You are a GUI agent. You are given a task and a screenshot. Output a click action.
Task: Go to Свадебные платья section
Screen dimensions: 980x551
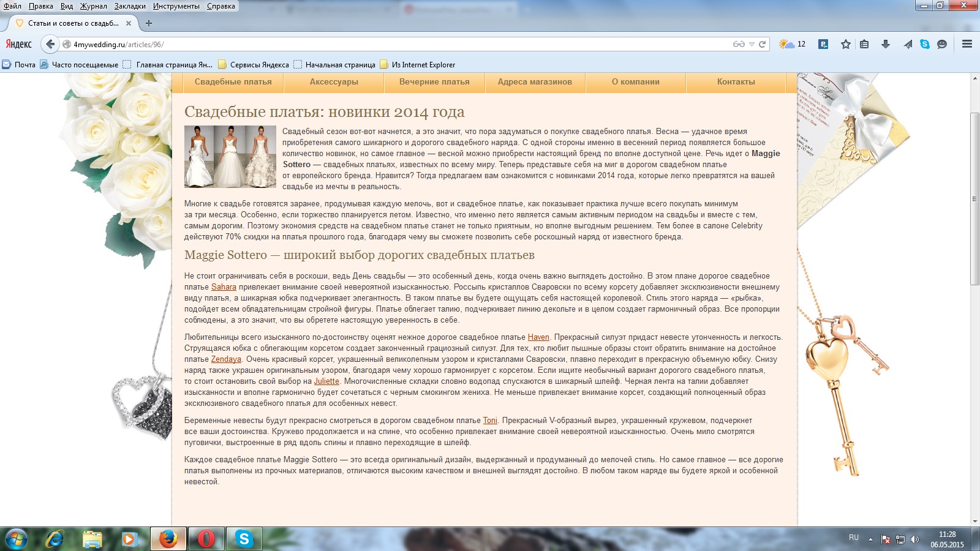coord(233,82)
